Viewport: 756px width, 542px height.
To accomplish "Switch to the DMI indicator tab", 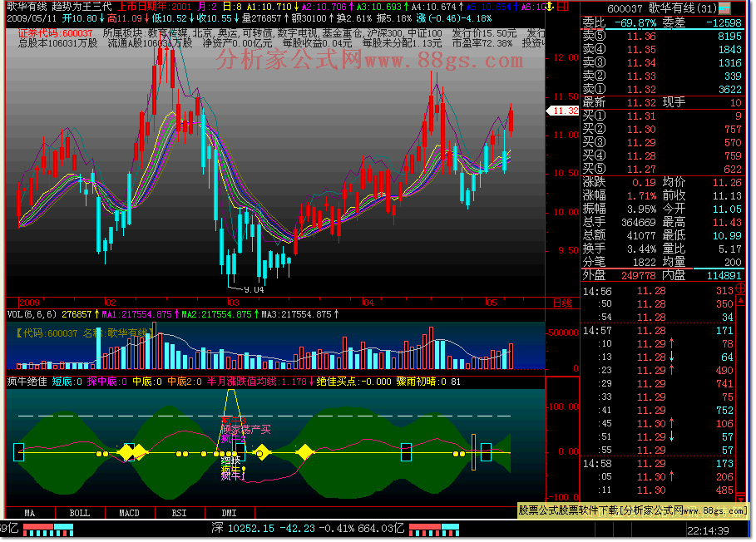I will point(230,513).
